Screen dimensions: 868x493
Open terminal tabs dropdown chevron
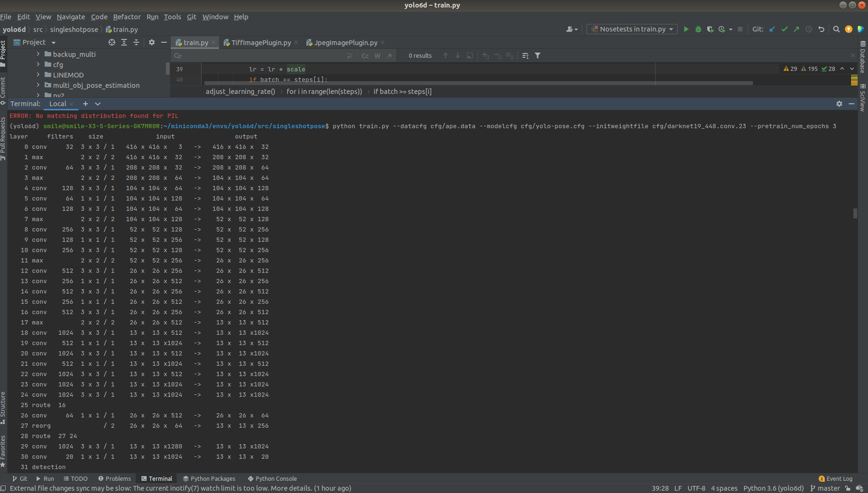click(x=98, y=104)
